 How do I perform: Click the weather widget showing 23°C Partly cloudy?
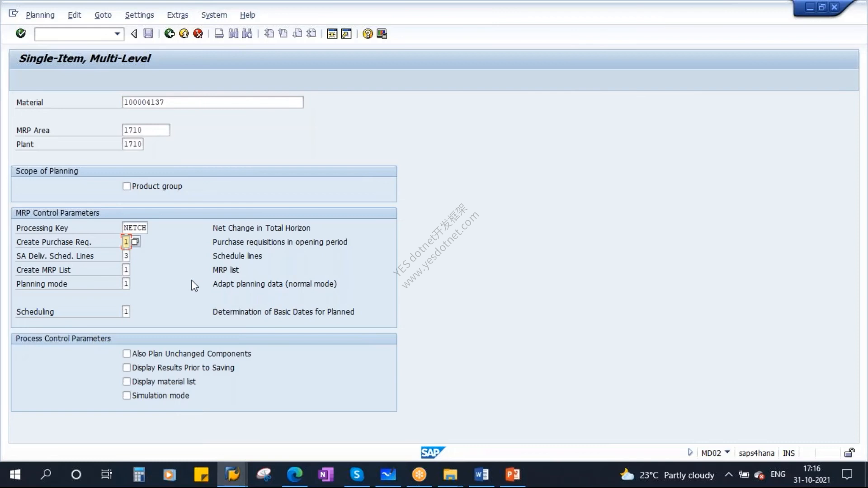click(667, 475)
